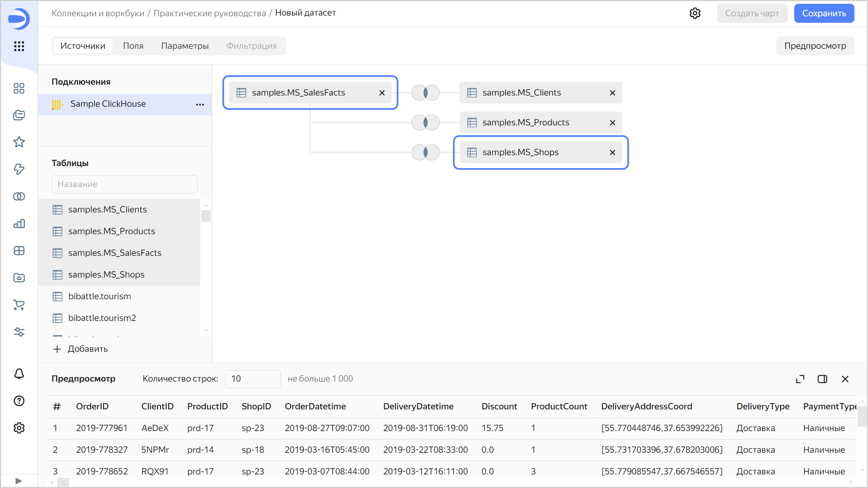Open join settings for MS_Shops link
Image resolution: width=868 pixels, height=488 pixels.
tap(426, 152)
